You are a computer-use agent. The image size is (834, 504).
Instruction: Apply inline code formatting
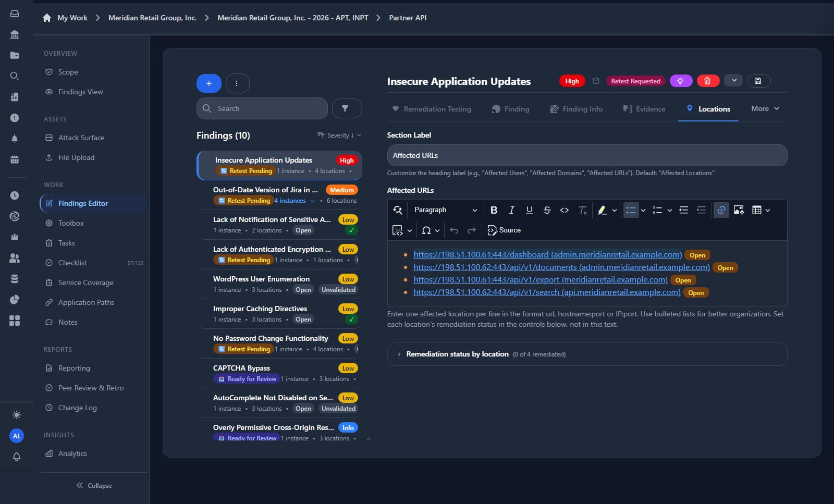565,210
